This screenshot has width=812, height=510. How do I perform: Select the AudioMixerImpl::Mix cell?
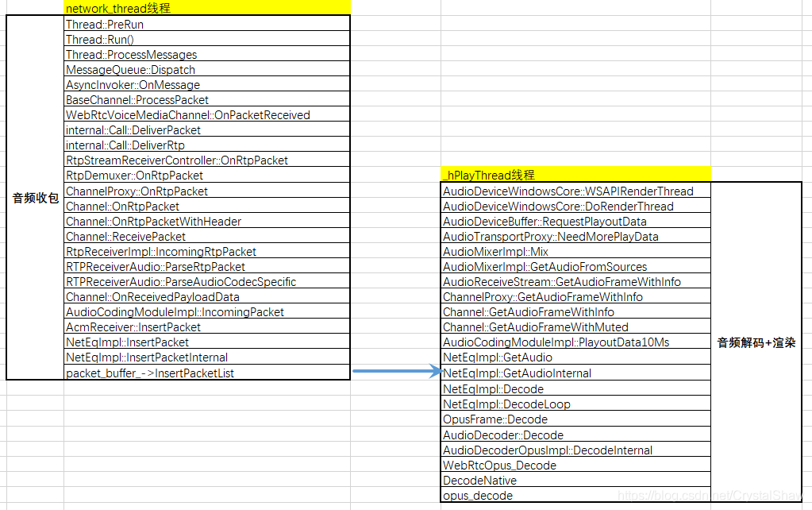pos(575,252)
